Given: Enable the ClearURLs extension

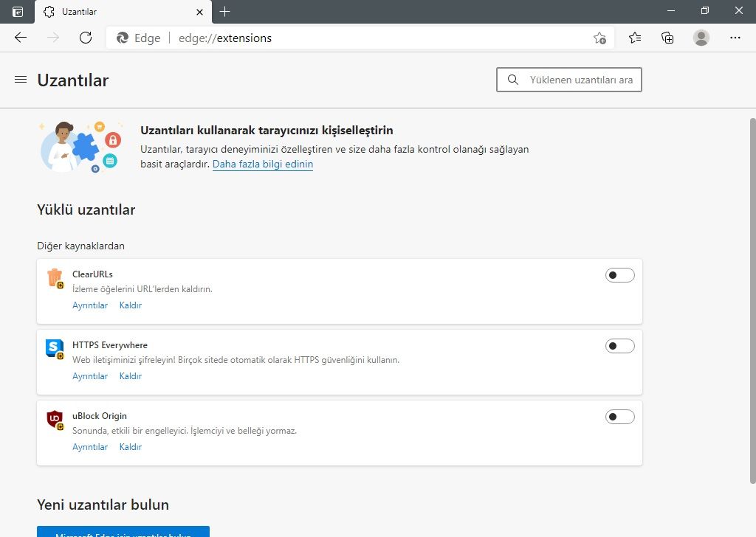Looking at the screenshot, I should (619, 275).
